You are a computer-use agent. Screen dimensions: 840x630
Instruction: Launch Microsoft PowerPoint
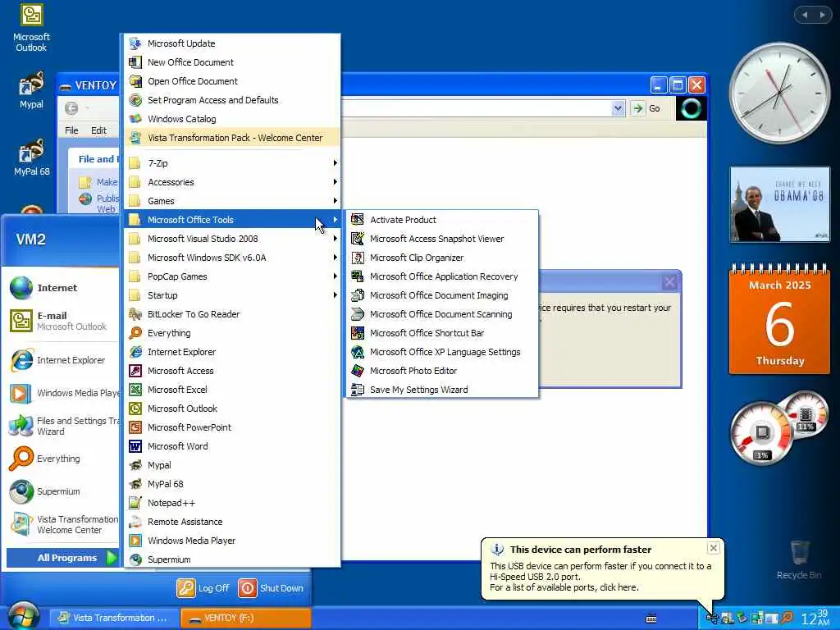(232, 427)
